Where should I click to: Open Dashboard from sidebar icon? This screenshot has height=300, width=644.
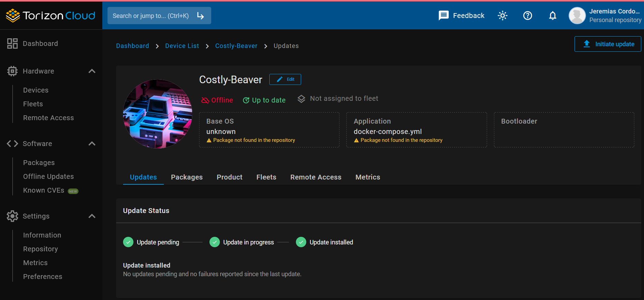(x=12, y=43)
